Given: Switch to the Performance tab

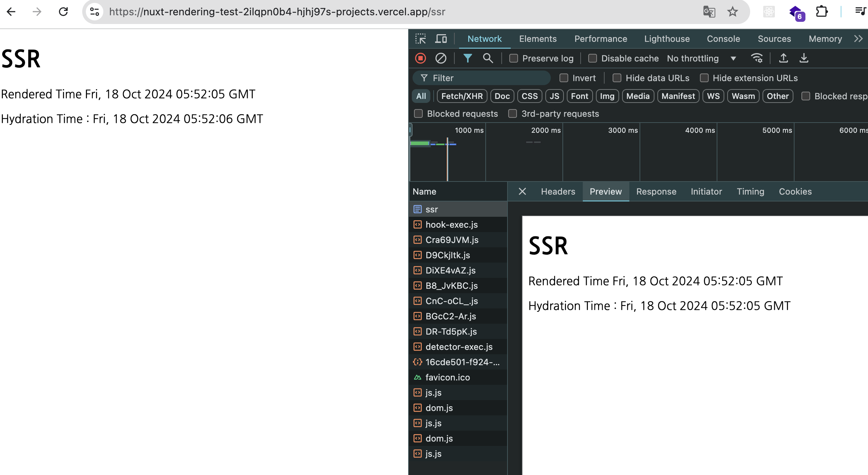Looking at the screenshot, I should coord(601,39).
